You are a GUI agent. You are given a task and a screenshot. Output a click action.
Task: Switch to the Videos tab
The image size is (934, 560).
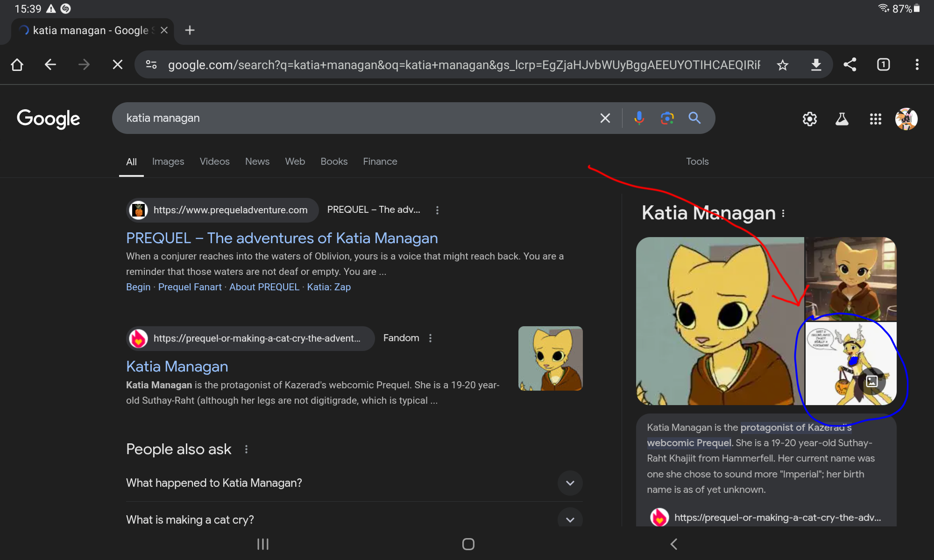215,161
